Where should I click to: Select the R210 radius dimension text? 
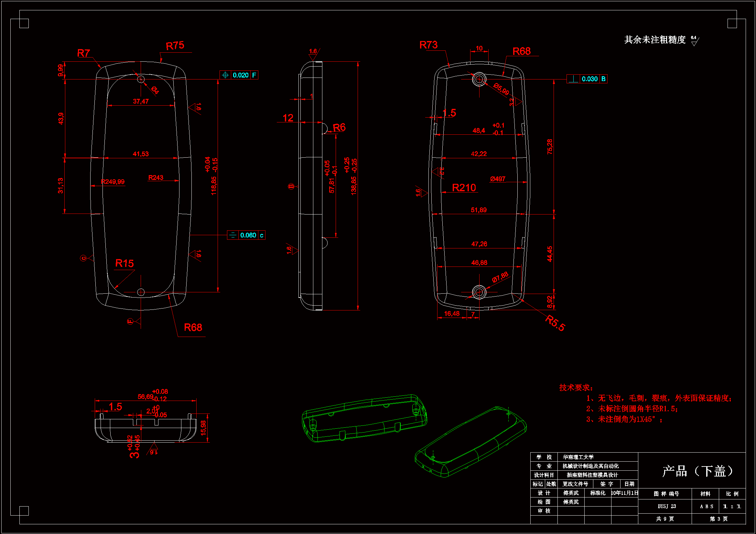[464, 188]
